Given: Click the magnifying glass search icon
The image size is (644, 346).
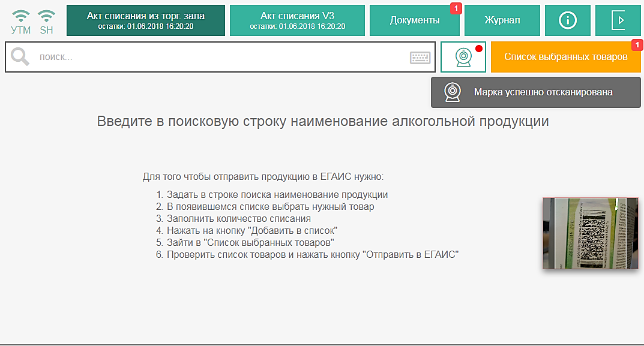Looking at the screenshot, I should click(x=20, y=57).
